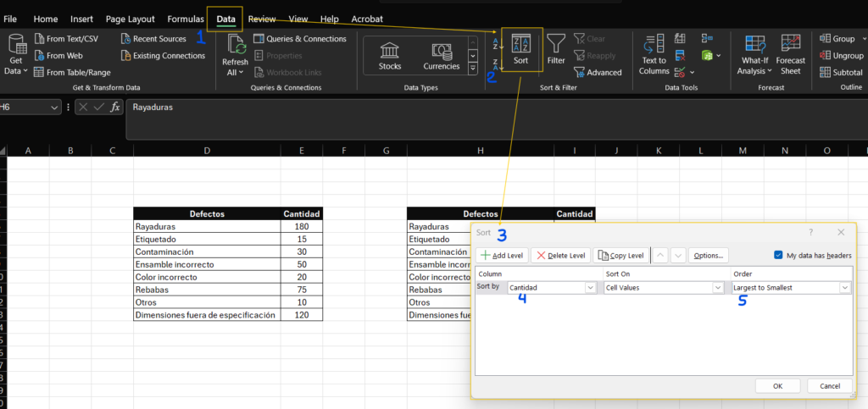Switch to the View tab
This screenshot has width=868, height=409.
point(298,19)
